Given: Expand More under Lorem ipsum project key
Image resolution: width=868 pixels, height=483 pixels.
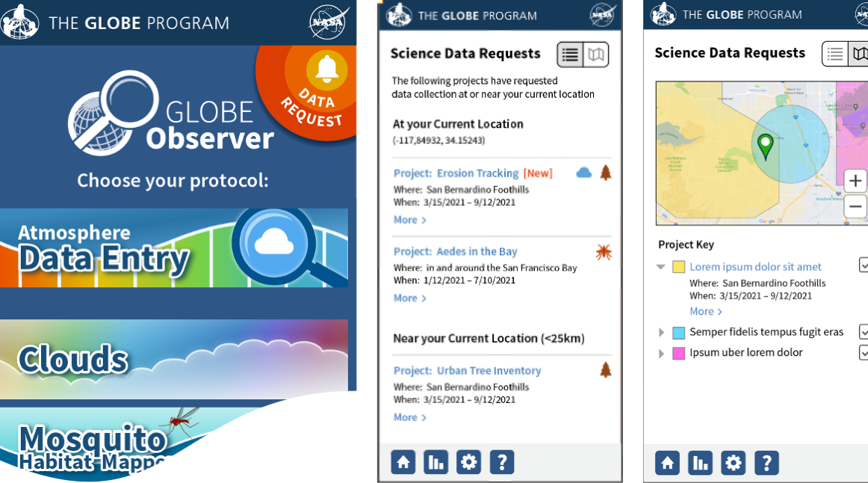Looking at the screenshot, I should click(x=706, y=311).
